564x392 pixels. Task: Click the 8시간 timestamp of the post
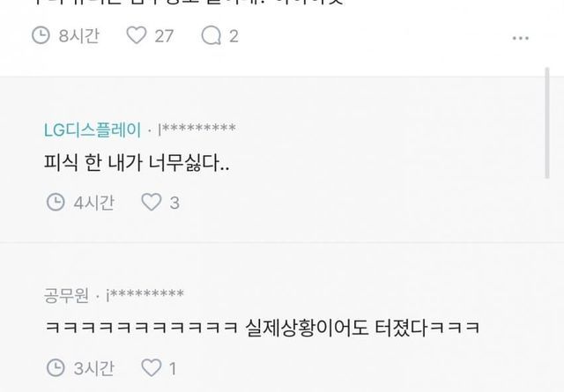pyautogui.click(x=79, y=36)
